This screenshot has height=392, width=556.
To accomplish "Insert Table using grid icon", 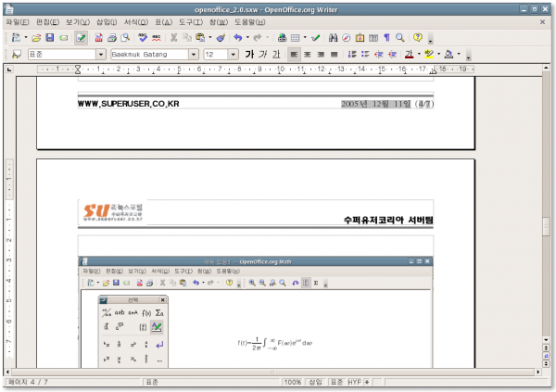I will pyautogui.click(x=295, y=38).
